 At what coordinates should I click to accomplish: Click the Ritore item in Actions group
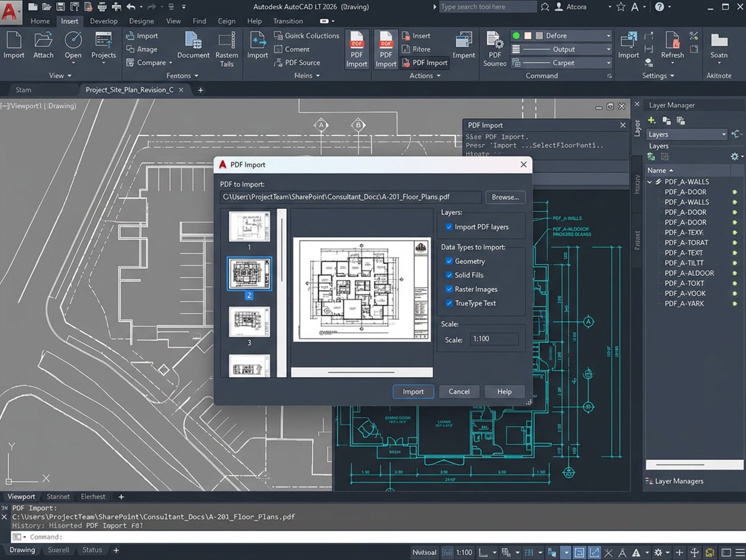416,49
